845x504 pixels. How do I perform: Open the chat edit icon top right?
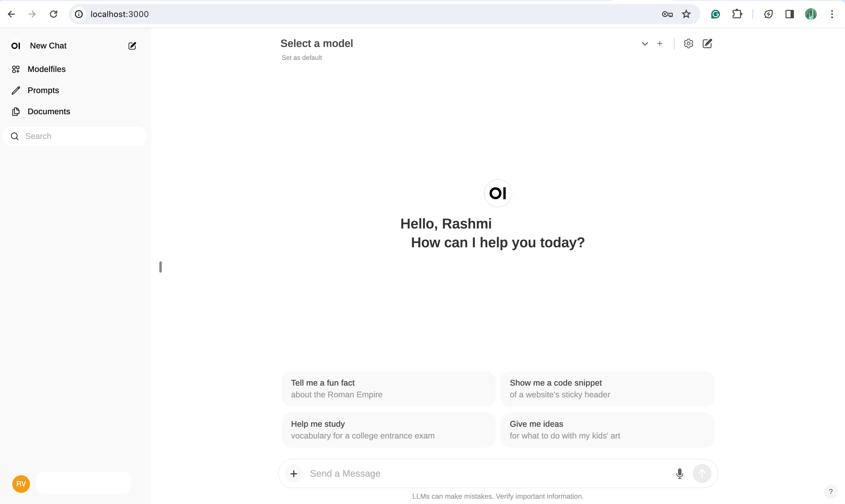pyautogui.click(x=707, y=43)
